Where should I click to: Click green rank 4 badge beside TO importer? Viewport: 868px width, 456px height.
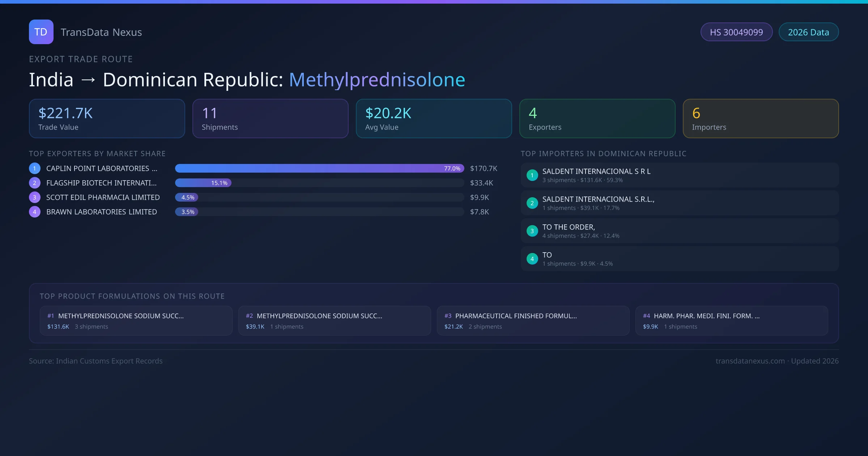click(532, 259)
